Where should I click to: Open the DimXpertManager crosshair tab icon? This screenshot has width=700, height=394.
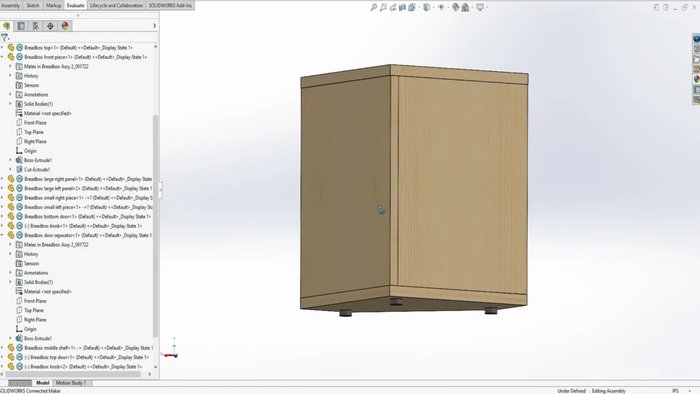tap(50, 26)
